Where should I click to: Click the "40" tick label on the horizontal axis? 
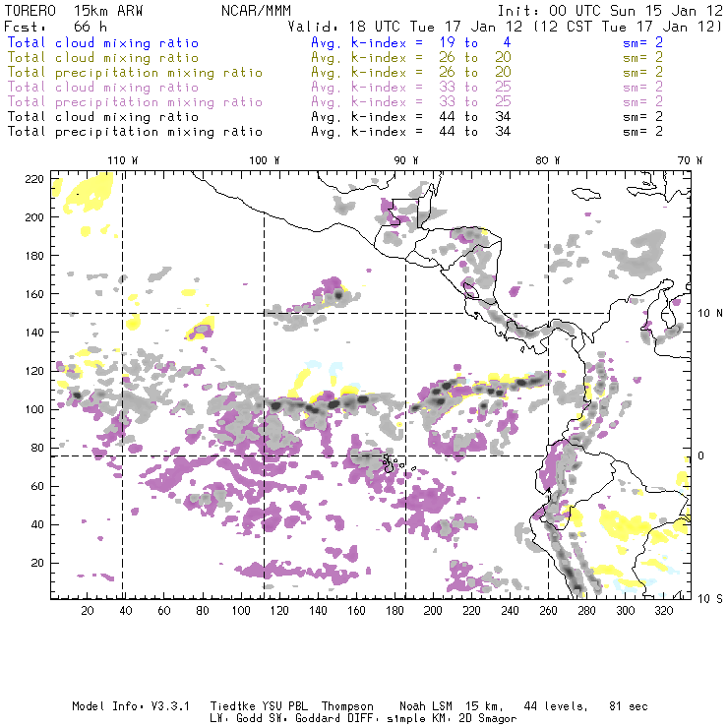coord(126,611)
